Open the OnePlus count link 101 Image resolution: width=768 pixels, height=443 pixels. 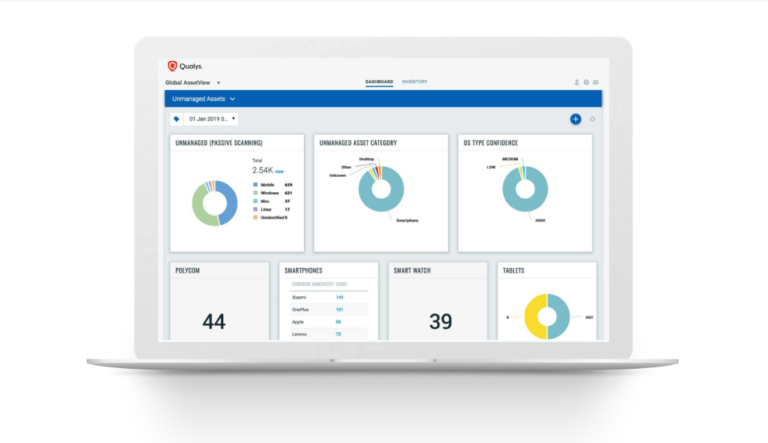tap(339, 310)
